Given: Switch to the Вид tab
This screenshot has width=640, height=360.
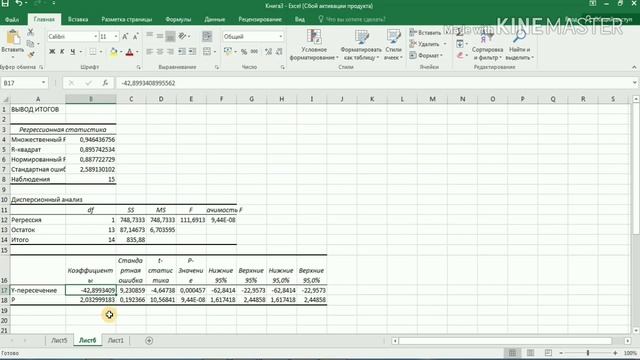Looking at the screenshot, I should [x=300, y=19].
